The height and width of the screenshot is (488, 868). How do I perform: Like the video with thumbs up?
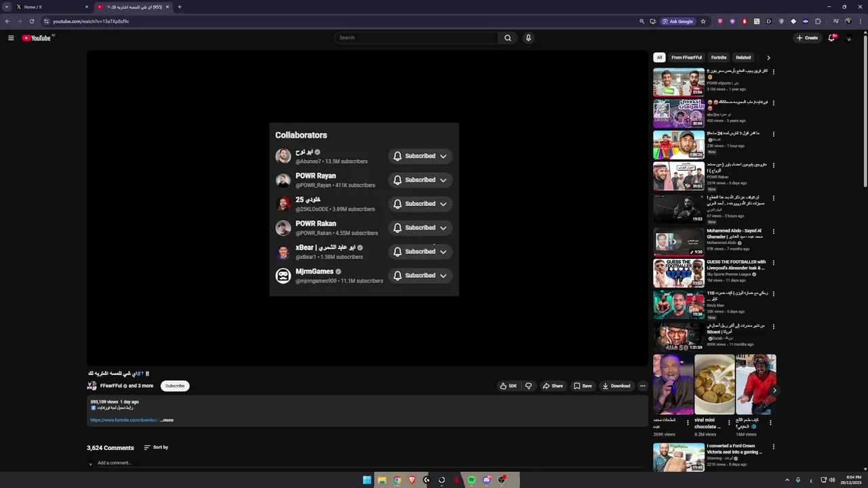pos(508,386)
